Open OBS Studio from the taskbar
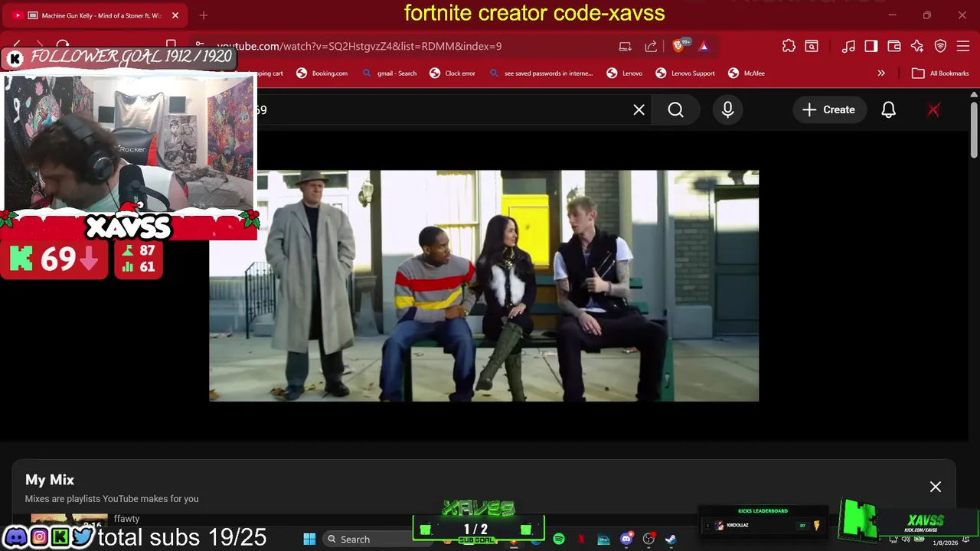980x551 pixels. (649, 540)
